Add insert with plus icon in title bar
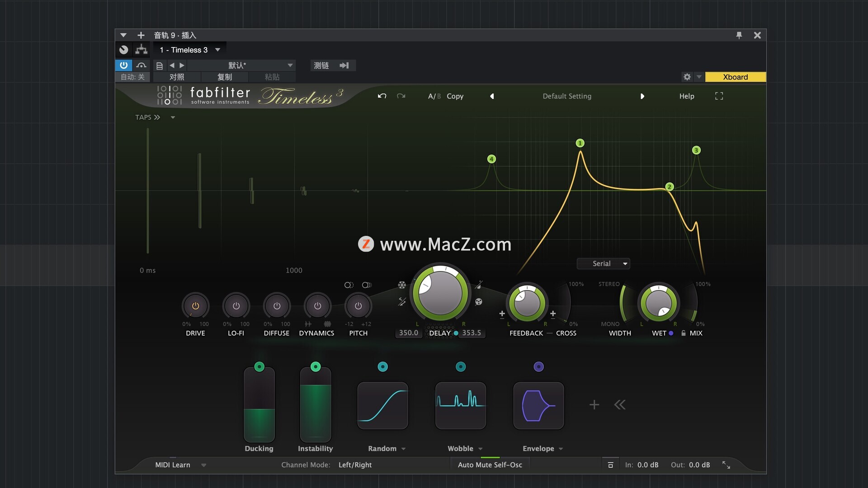 click(141, 35)
